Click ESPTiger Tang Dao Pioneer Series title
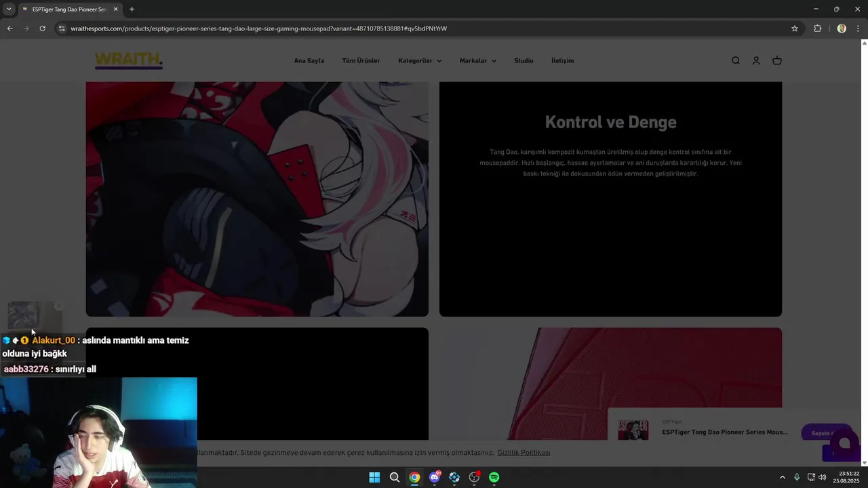 (725, 432)
